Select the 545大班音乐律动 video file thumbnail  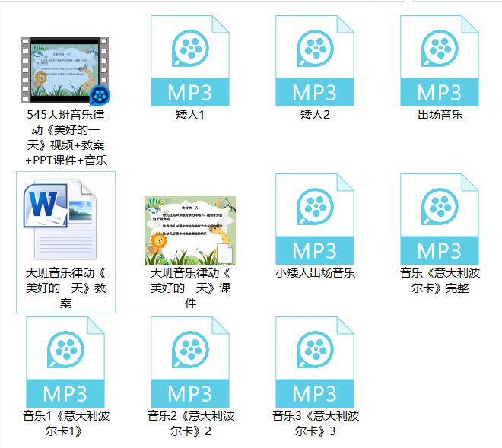point(65,71)
